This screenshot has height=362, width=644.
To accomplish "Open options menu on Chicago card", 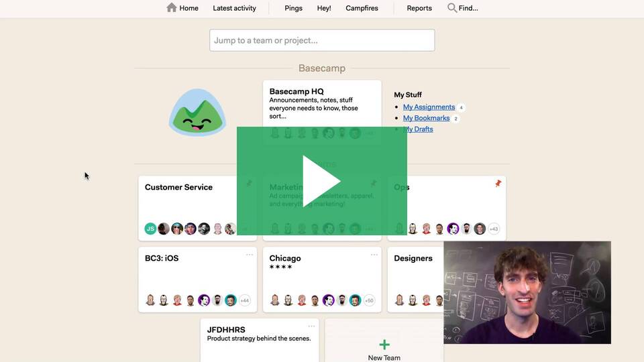I will (374, 255).
